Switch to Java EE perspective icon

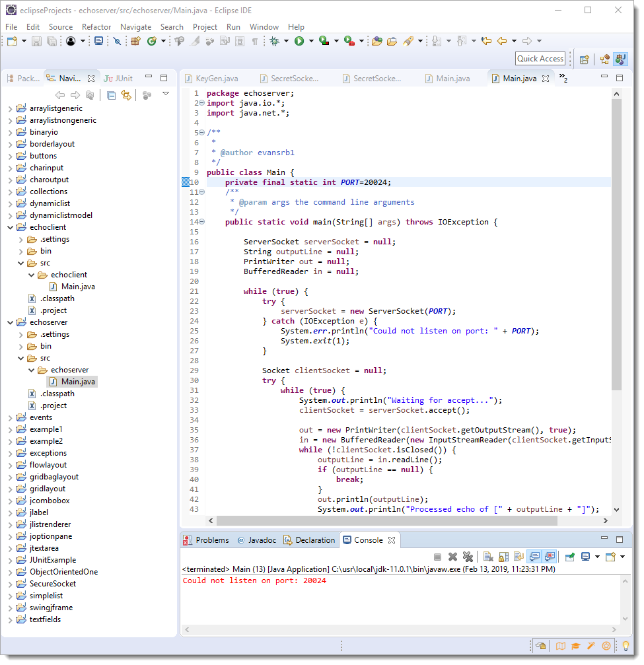point(605,59)
